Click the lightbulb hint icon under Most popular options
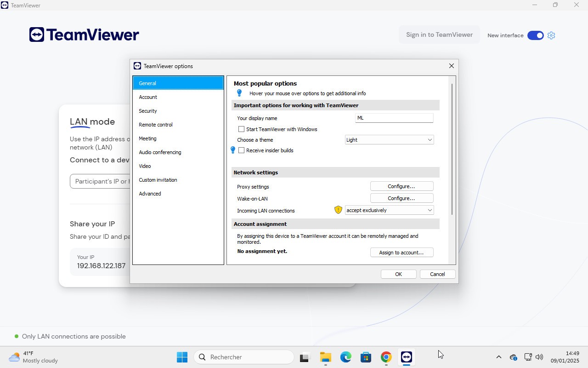 239,93
